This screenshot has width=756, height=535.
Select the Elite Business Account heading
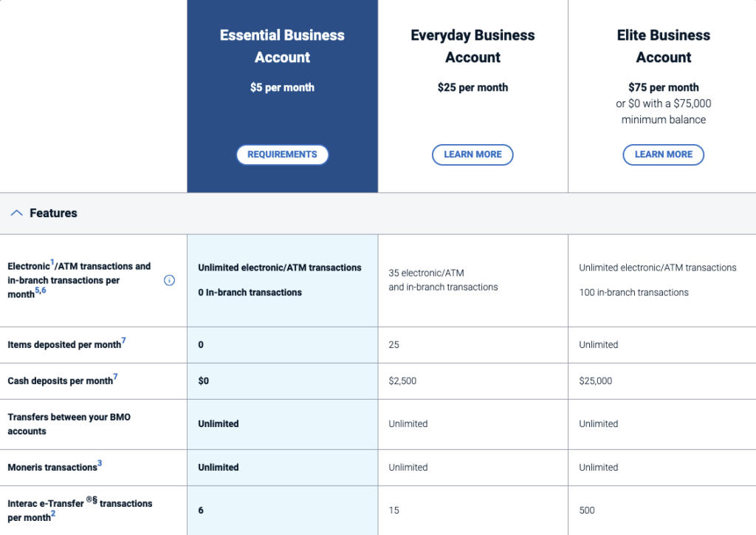point(664,46)
